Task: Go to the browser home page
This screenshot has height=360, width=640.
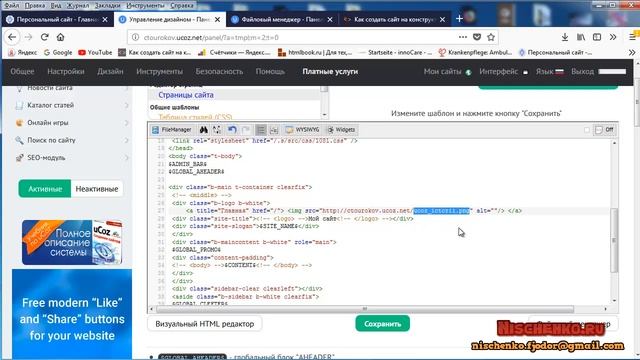Action: (60, 37)
